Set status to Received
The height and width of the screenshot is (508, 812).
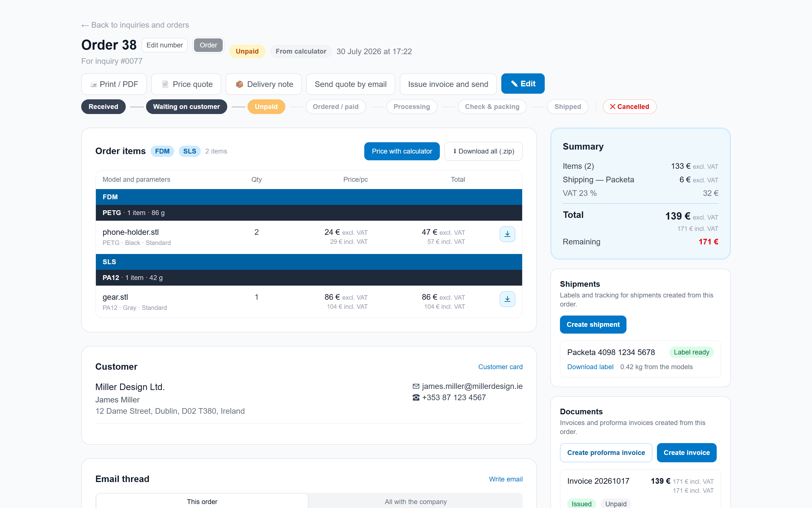[x=103, y=106]
